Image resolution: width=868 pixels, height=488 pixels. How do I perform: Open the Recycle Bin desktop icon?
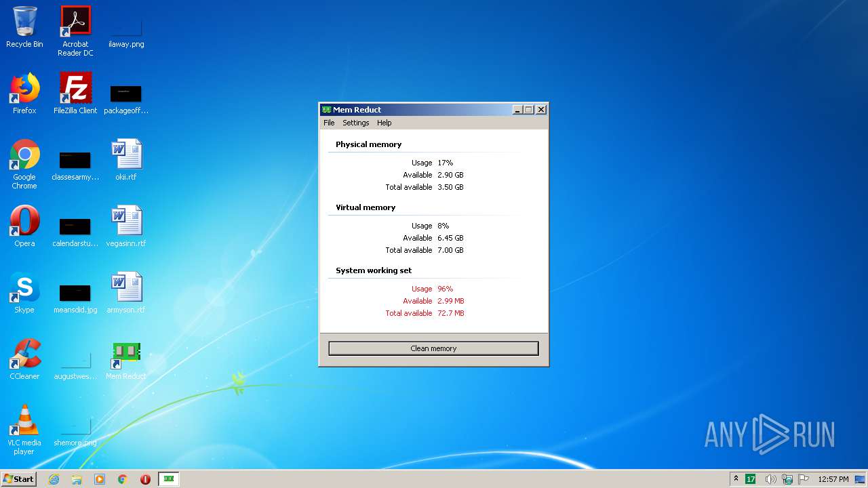(24, 27)
